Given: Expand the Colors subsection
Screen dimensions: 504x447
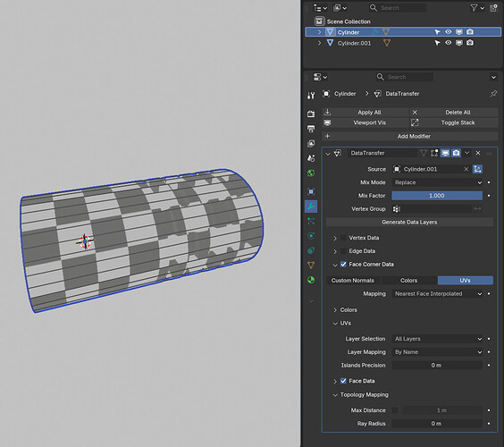Looking at the screenshot, I should 335,309.
